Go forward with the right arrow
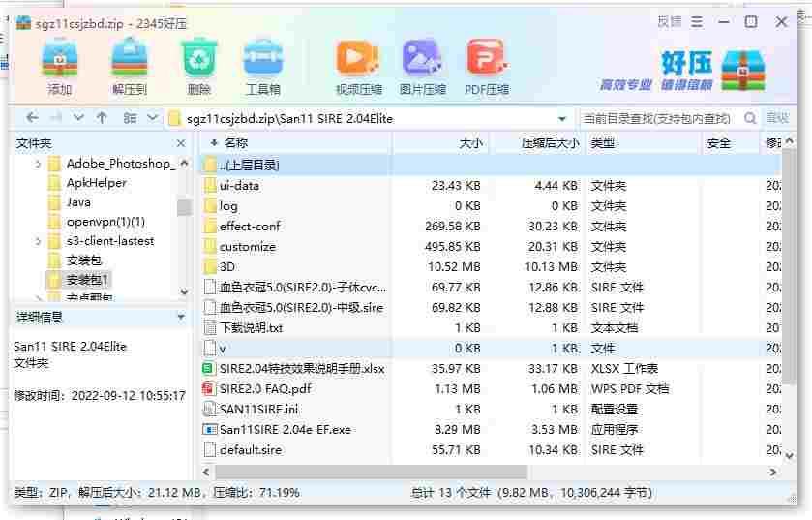 pos(56,118)
